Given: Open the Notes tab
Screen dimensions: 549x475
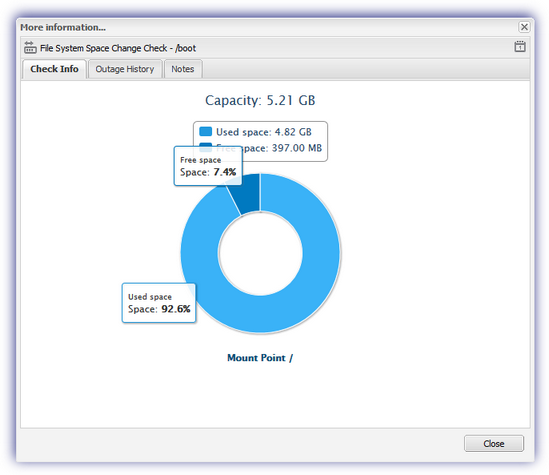Looking at the screenshot, I should tap(182, 69).
